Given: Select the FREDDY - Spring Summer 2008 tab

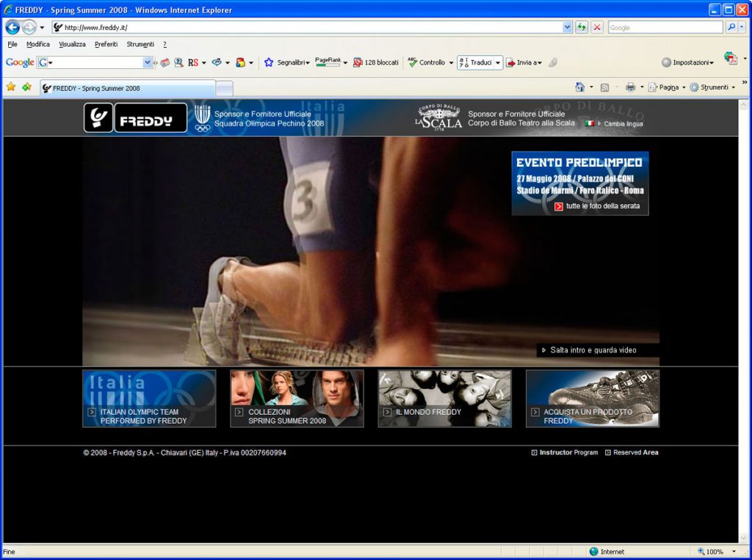Looking at the screenshot, I should (x=128, y=88).
